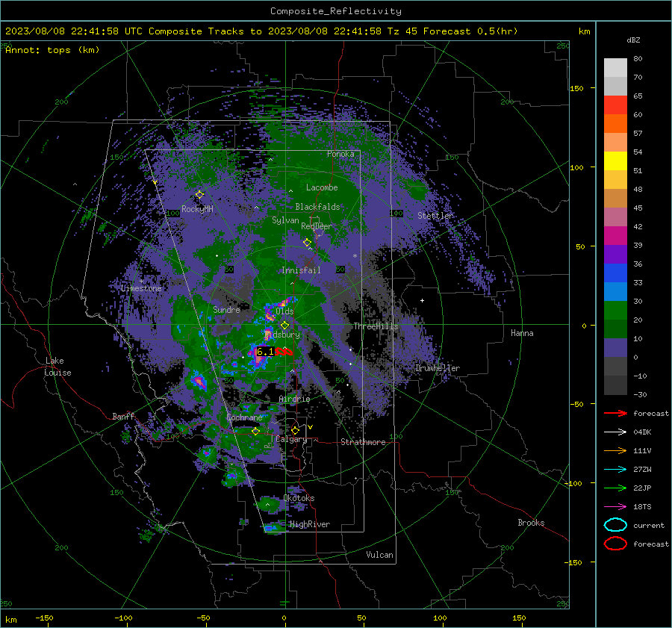Click the red forecast track beside 6.1 label
Screen dimensions: 672x628
tap(284, 352)
